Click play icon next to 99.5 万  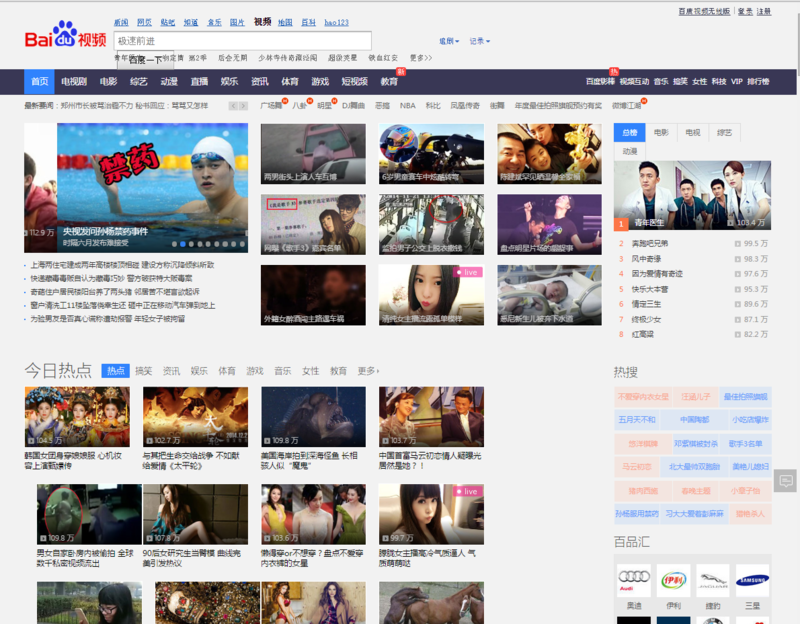tap(737, 244)
